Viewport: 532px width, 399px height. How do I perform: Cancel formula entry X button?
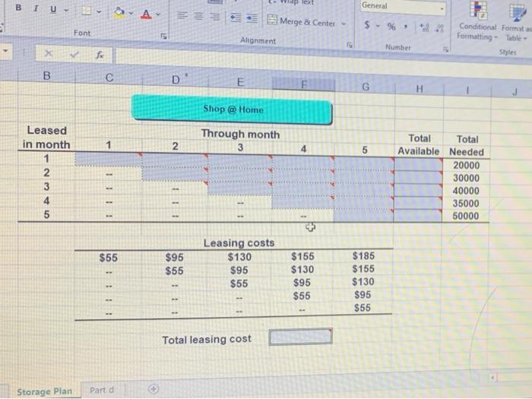tap(49, 53)
